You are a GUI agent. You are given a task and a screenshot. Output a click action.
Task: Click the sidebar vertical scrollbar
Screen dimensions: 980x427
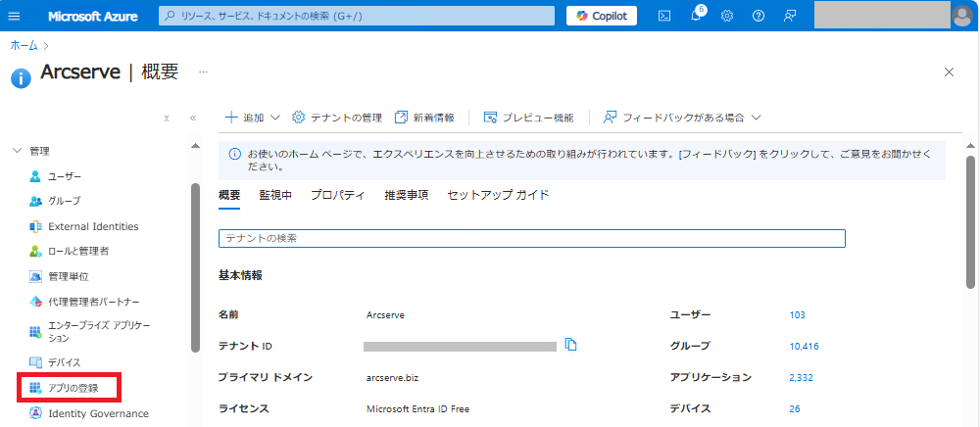coord(196,268)
